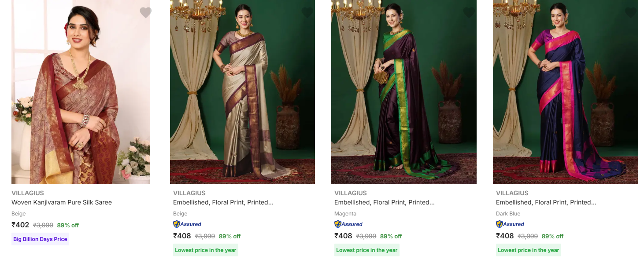
Task: Click Lowest price tag on Magenta saree
Action: [x=367, y=250]
